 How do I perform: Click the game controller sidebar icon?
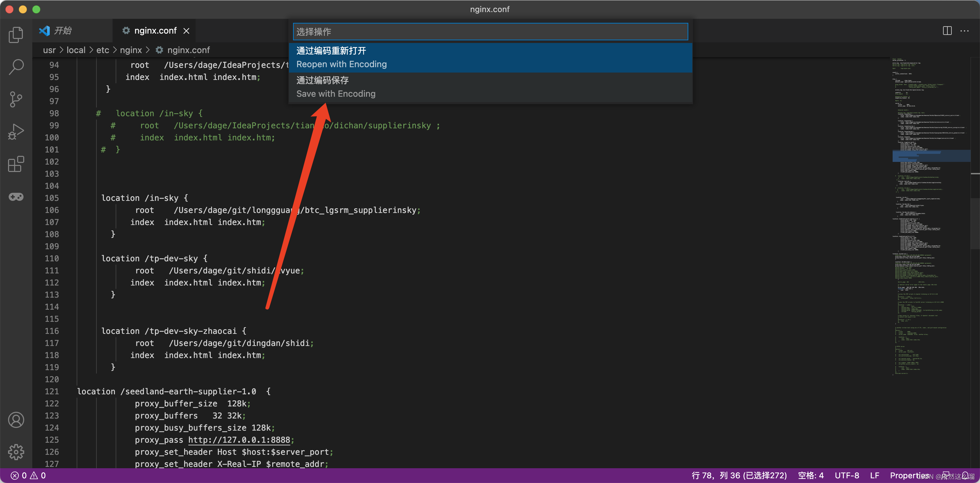coord(16,196)
